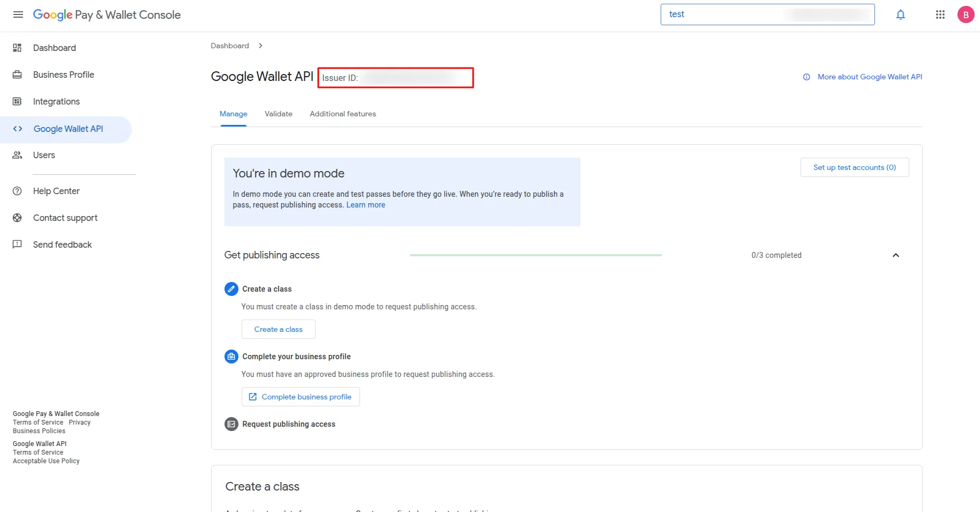Expand the Dashboard breadcrumb chevron
This screenshot has width=980, height=512.
pyautogui.click(x=260, y=46)
